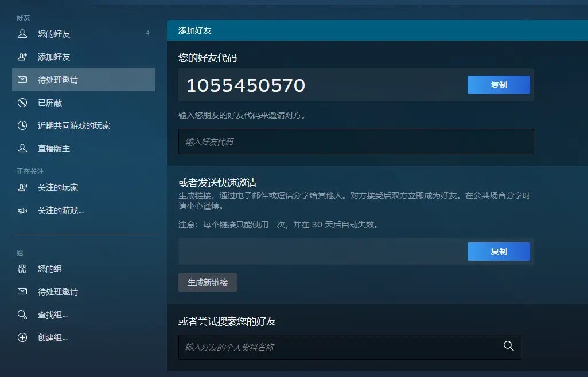Click the clock icon for 近期共同游戏的玩家
588x377 pixels.
pyautogui.click(x=22, y=125)
